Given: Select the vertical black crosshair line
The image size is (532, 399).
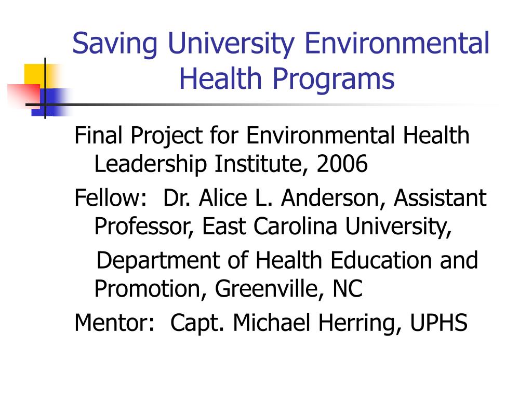Looking at the screenshot, I should (45, 88).
